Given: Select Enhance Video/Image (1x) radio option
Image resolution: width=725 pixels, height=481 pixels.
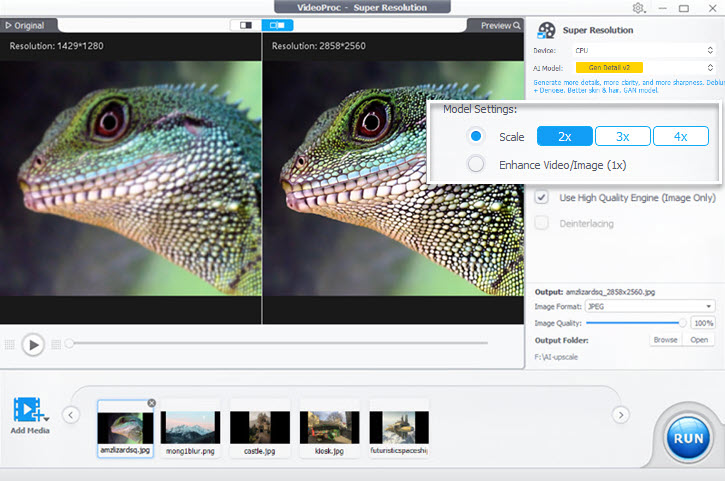Looking at the screenshot, I should [x=476, y=164].
